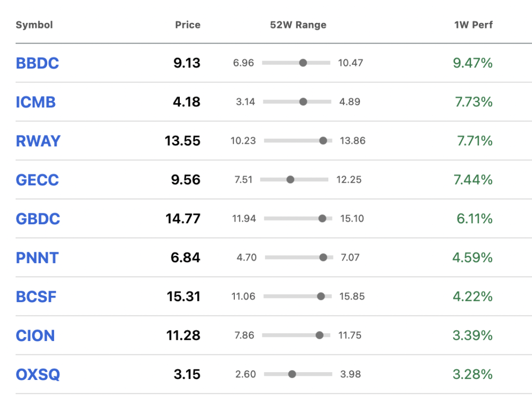Image resolution: width=532 pixels, height=396 pixels.
Task: Select the BBDC 9.47% performance value
Action: [x=473, y=63]
